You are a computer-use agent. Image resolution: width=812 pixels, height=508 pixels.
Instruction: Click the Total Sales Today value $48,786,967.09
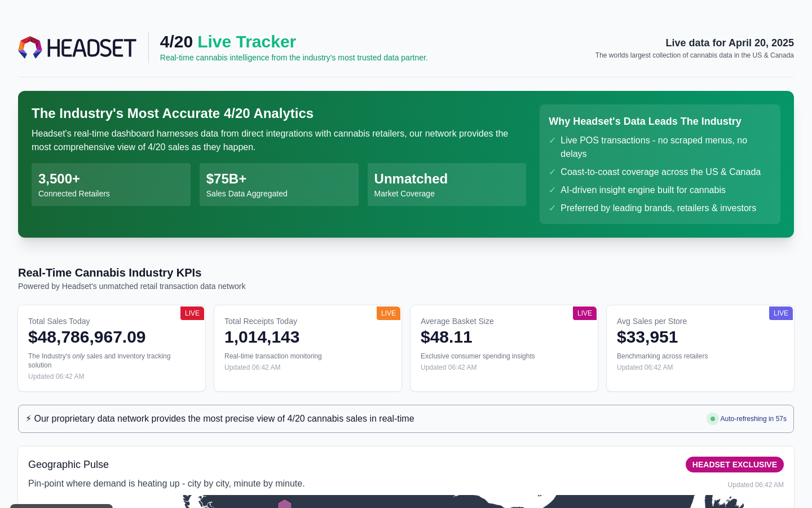(87, 337)
